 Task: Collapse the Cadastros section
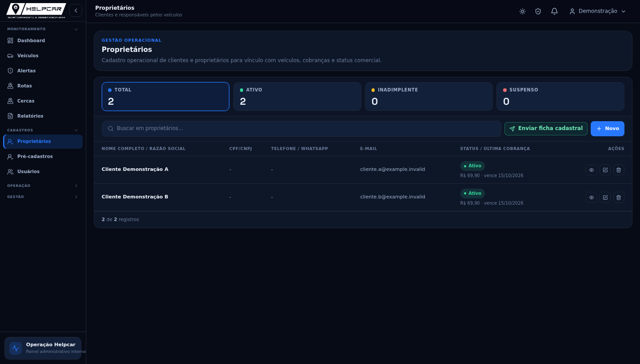coord(43,130)
